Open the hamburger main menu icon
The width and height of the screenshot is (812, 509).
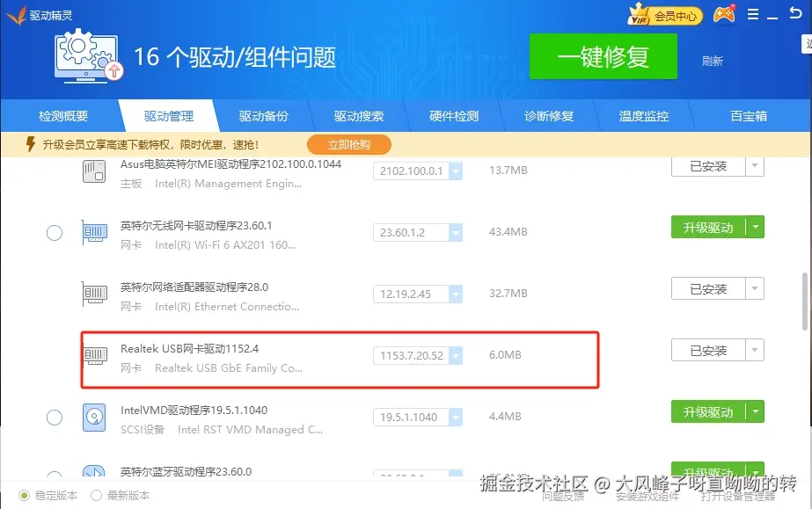(x=754, y=14)
